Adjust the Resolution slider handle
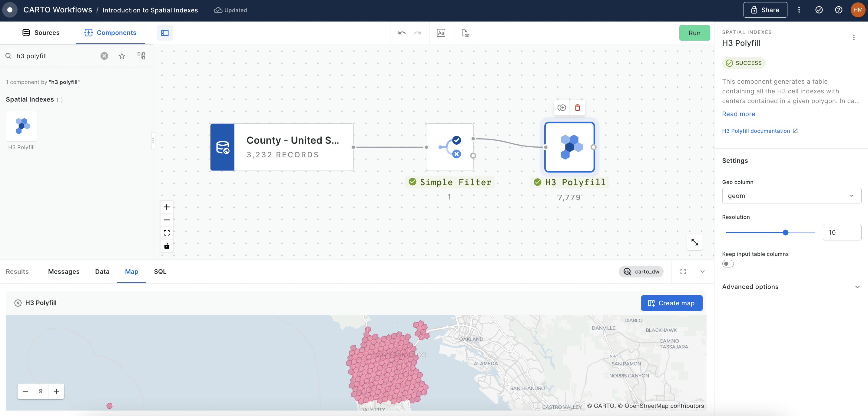The width and height of the screenshot is (868, 416). [785, 233]
